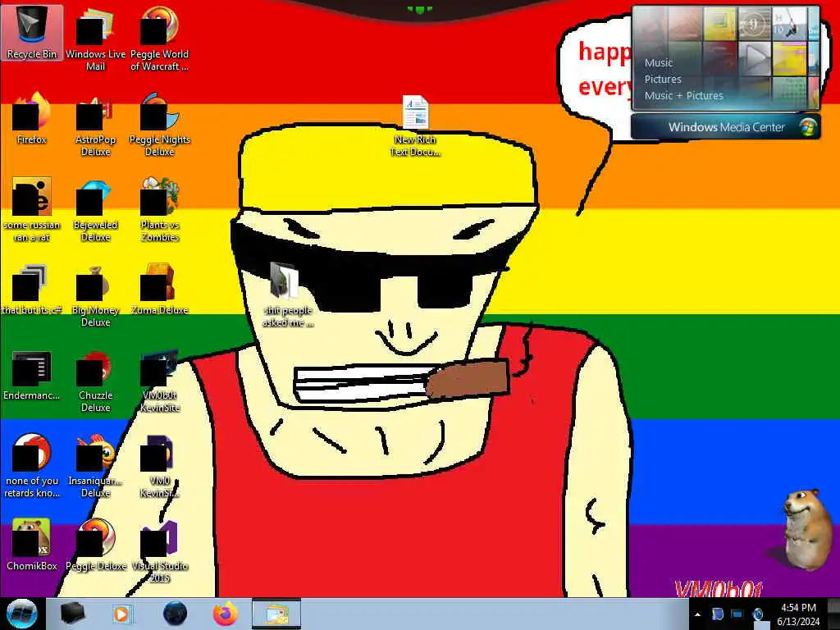Screen dimensions: 840x630
Task: Launch Firefox from the taskbar
Action: coord(226,614)
